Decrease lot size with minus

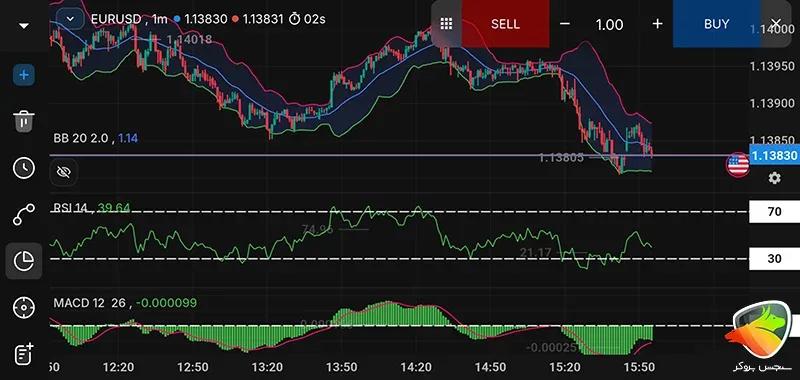point(564,24)
